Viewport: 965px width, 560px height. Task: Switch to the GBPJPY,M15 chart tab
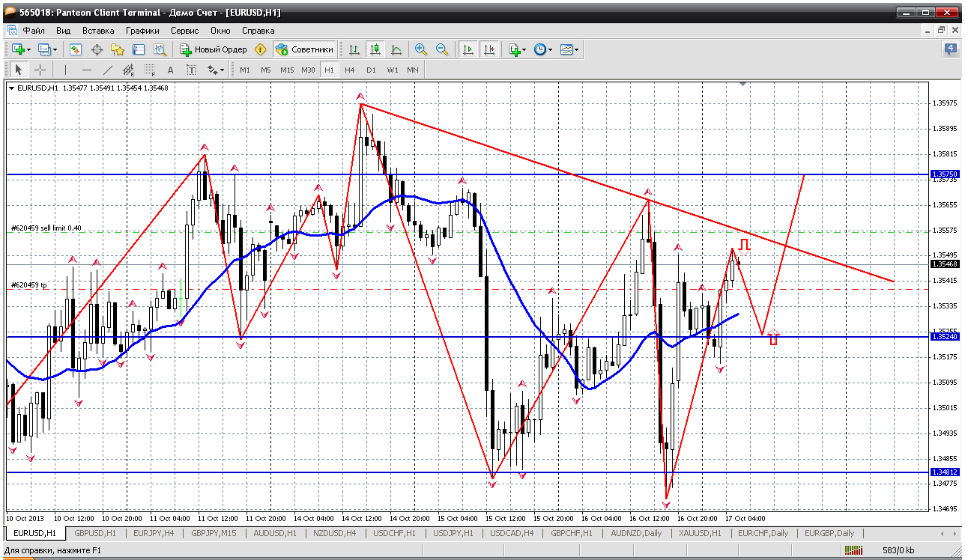tap(214, 533)
